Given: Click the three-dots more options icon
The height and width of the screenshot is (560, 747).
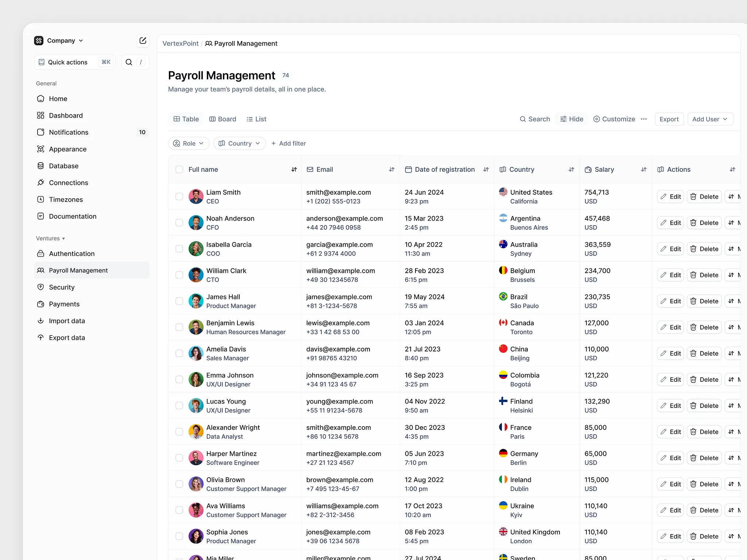Looking at the screenshot, I should click(x=644, y=119).
